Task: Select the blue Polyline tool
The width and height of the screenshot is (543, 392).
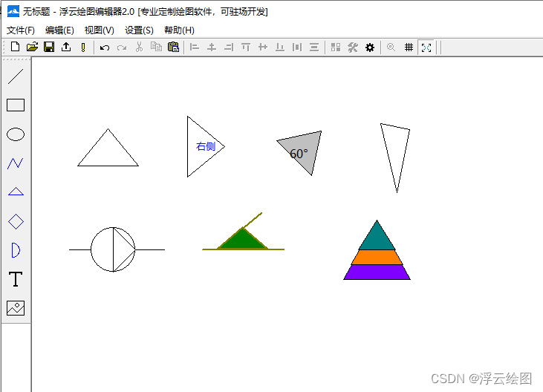Action: pyautogui.click(x=16, y=163)
